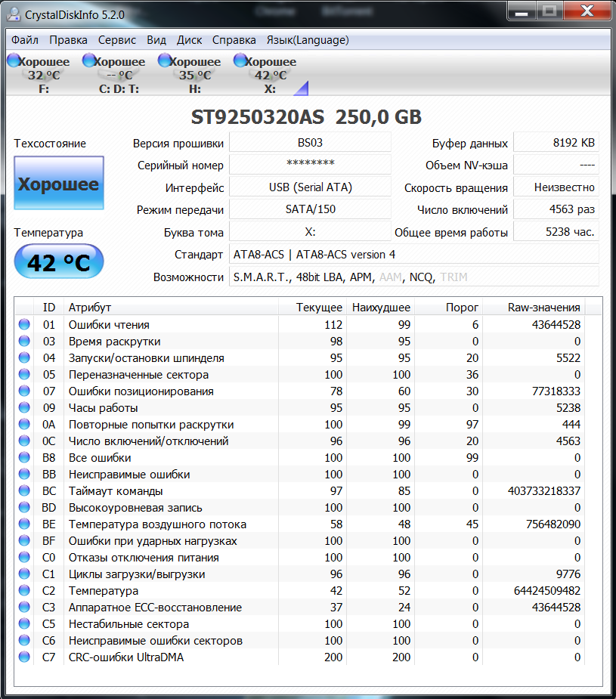The height and width of the screenshot is (699, 616).
Task: Click status orb for attribute C5
Action: pos(24,623)
